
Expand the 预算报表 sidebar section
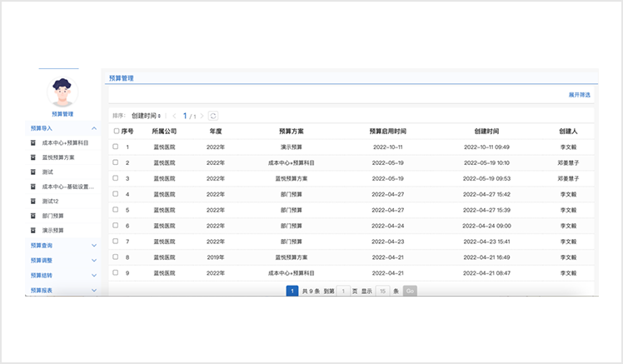pos(94,290)
